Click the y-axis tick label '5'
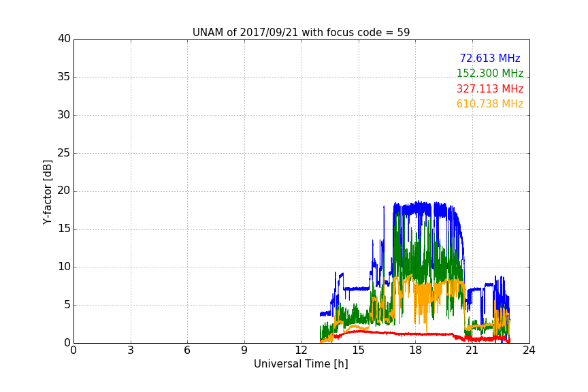The image size is (588, 392). (67, 305)
